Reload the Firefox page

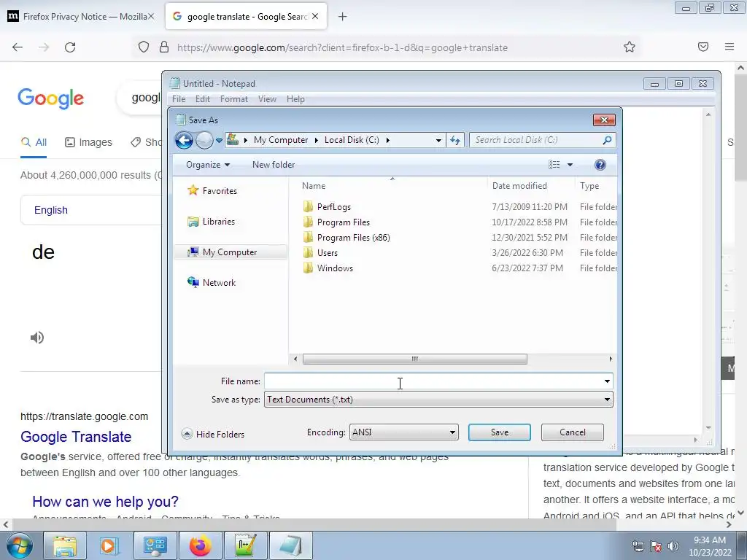(70, 47)
